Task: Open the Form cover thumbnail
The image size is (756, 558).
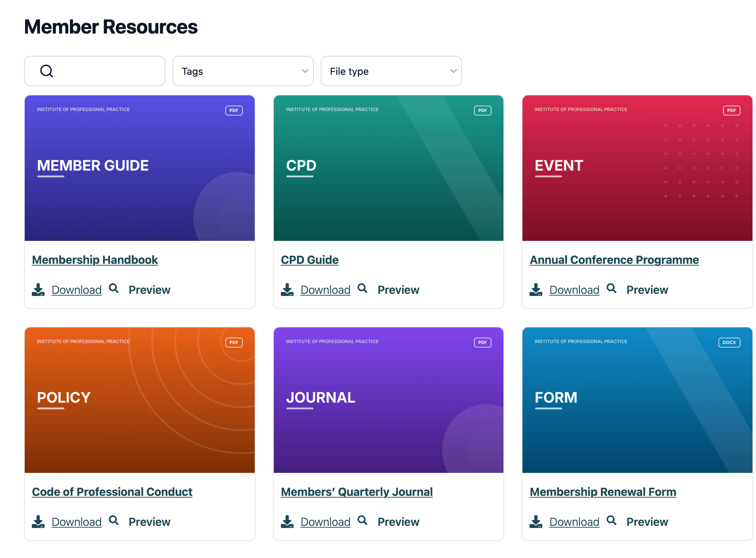Action: [x=637, y=400]
